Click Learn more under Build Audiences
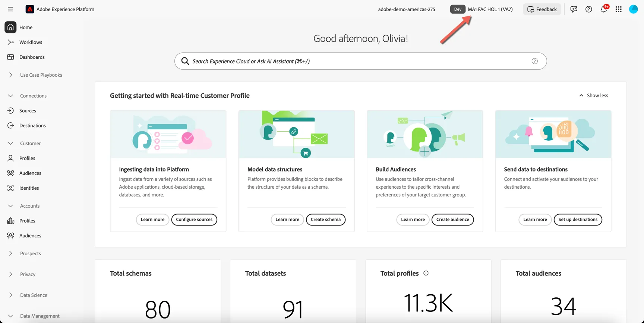Image resolution: width=644 pixels, height=323 pixels. (413, 220)
